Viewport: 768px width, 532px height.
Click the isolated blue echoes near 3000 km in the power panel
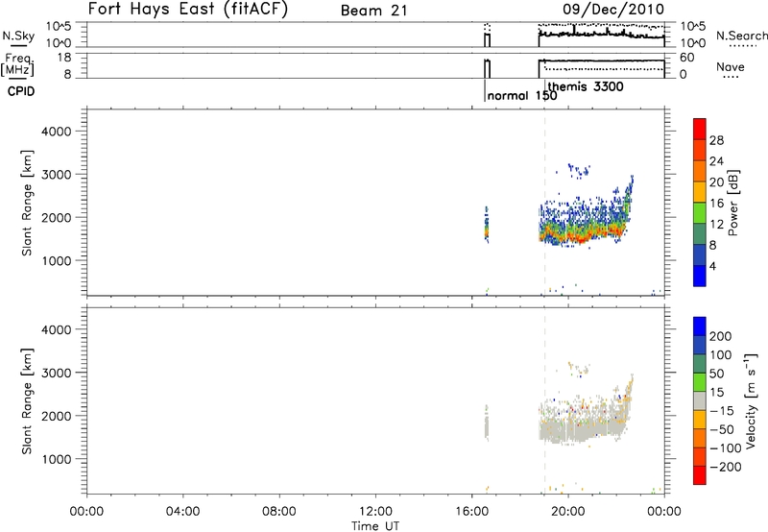pyautogui.click(x=577, y=170)
